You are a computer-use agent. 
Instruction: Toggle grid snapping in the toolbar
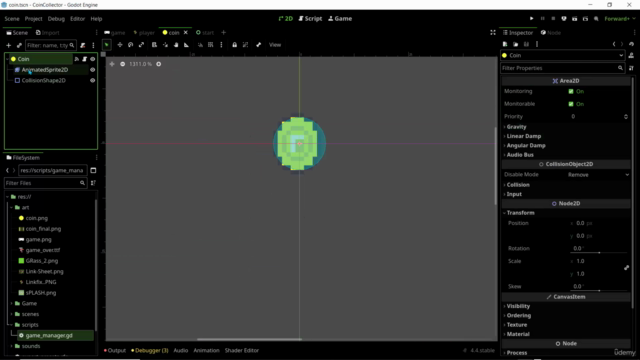pyautogui.click(x=211, y=45)
